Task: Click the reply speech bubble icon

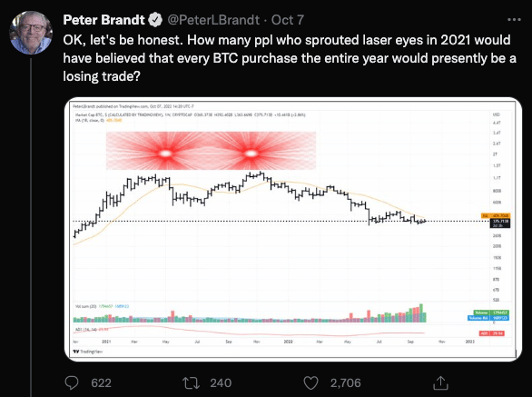Action: (72, 382)
